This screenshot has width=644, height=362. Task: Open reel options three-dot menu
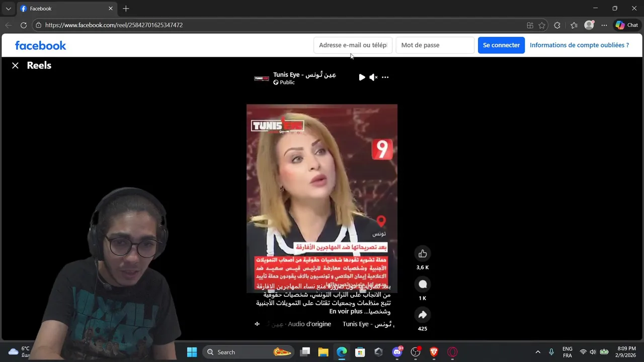(x=385, y=77)
